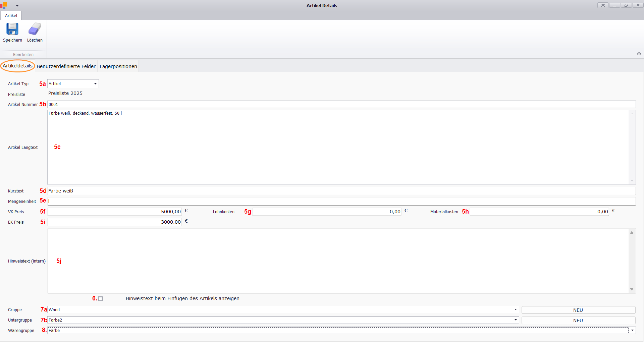Viewport: 644px width, 342px height.
Task: Switch to the Benutzerdefinierte Felder tab
Action: coord(66,66)
